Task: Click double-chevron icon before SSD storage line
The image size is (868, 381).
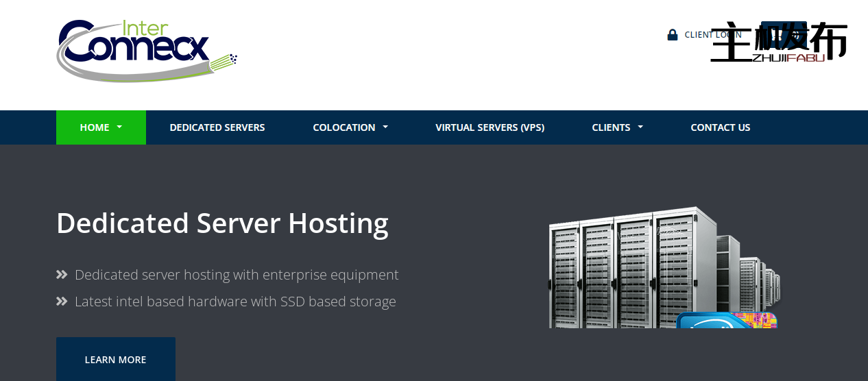Action: [x=62, y=302]
